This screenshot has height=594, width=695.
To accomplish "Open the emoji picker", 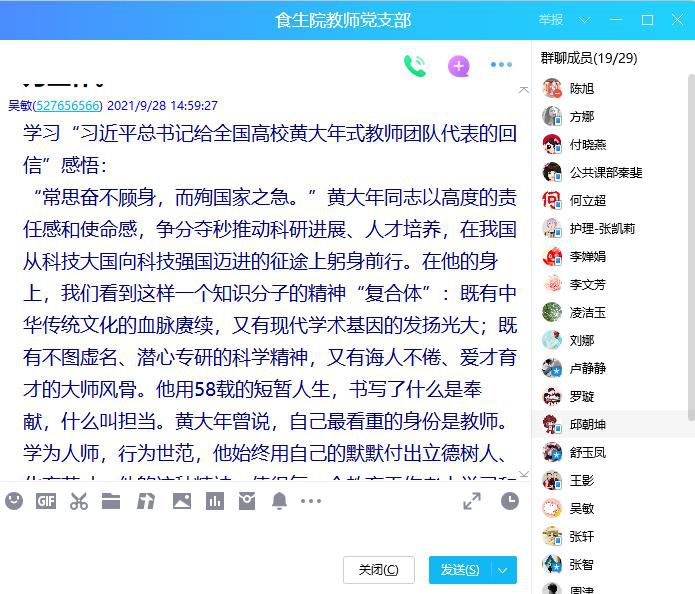I will tap(14, 501).
